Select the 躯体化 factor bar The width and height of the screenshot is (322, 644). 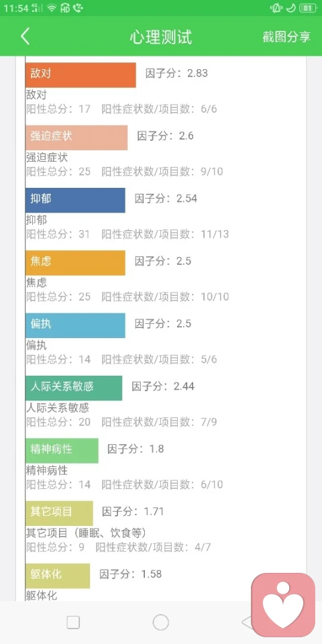(58, 576)
